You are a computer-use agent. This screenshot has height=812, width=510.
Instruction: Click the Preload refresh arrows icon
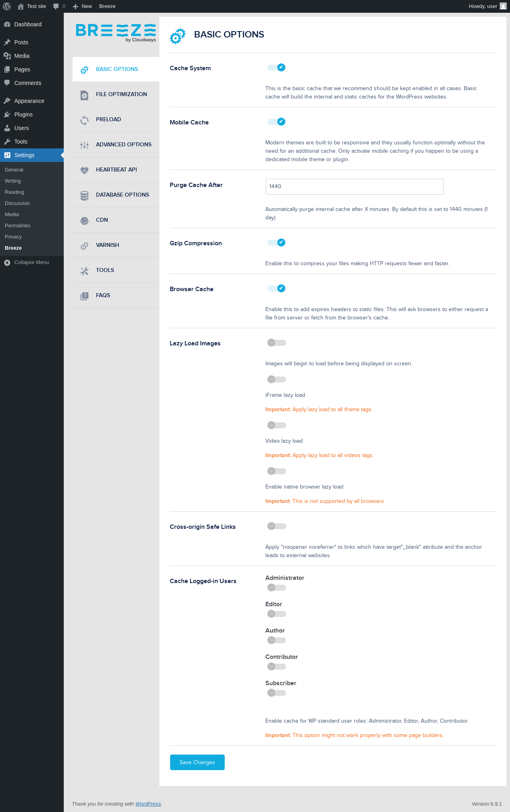coord(84,120)
